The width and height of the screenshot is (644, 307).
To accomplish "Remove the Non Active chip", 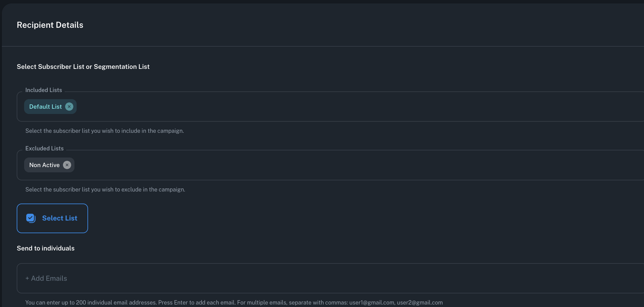I will (x=67, y=165).
